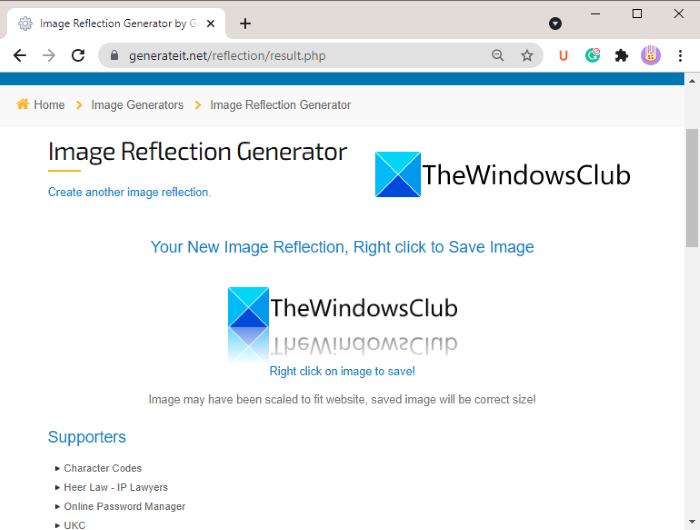Click the padlock site info icon
This screenshot has width=700, height=530.
click(114, 55)
